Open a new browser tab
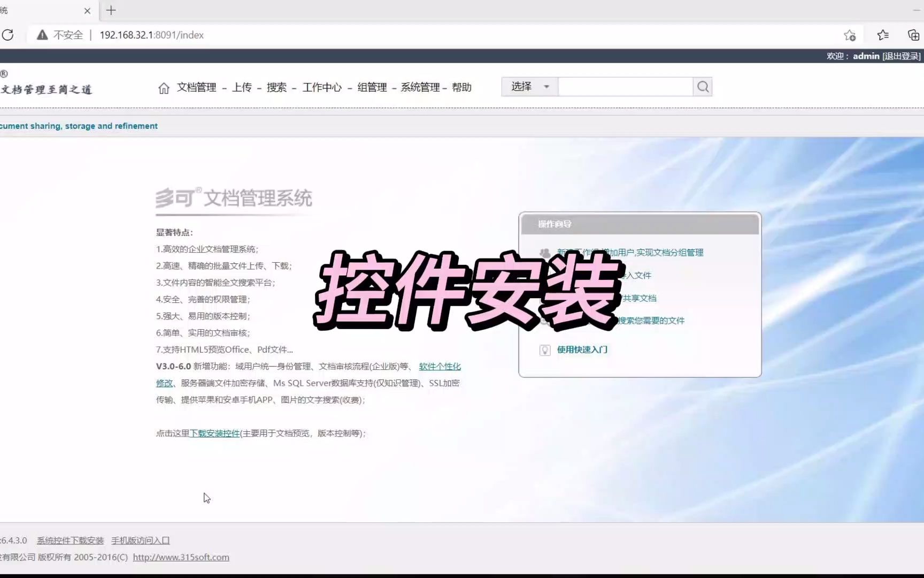The width and height of the screenshot is (924, 578). [x=111, y=10]
